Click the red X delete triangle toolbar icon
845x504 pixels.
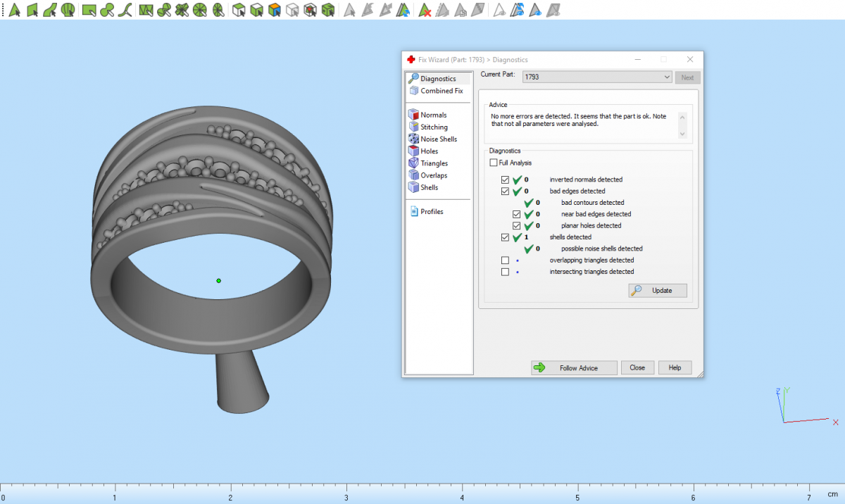pos(425,11)
